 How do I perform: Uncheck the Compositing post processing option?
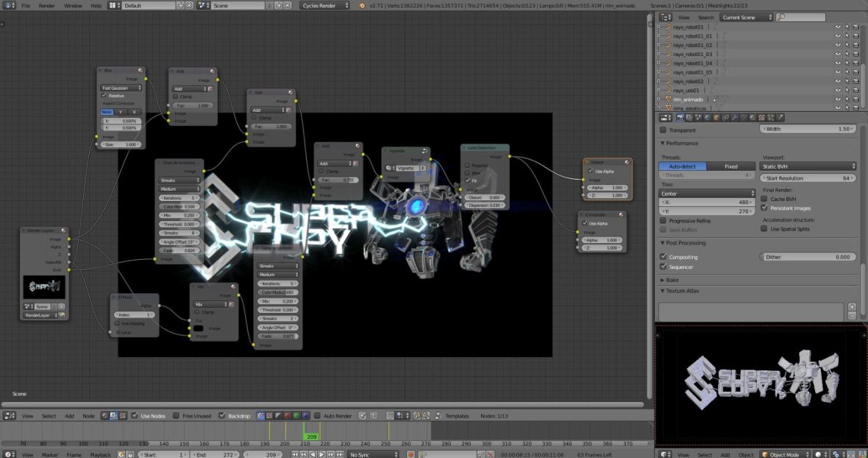664,257
